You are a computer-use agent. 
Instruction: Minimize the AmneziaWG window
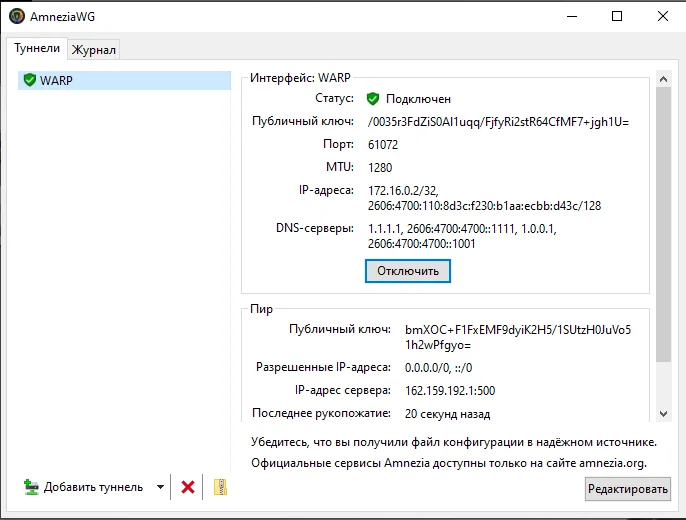pyautogui.click(x=572, y=16)
